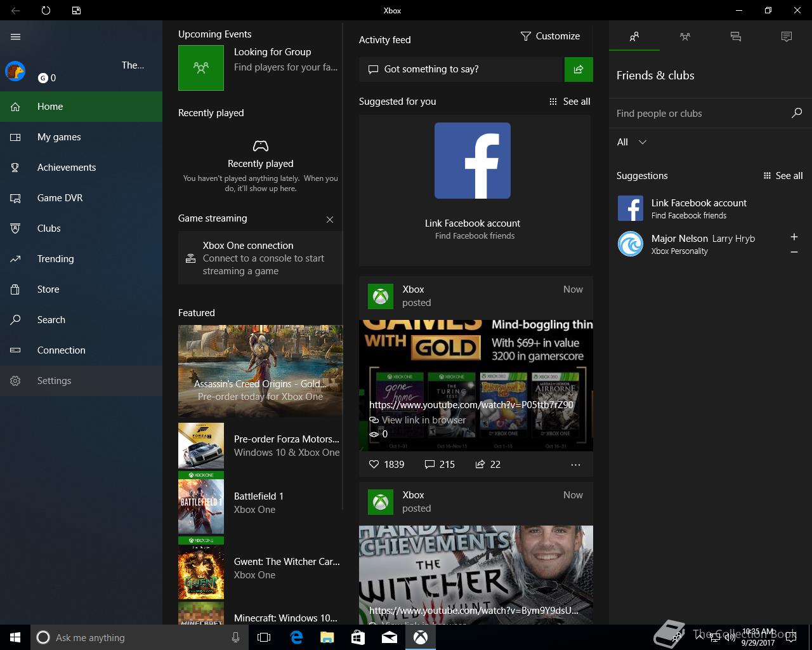Expand the 'All' friends filter dropdown

point(632,142)
